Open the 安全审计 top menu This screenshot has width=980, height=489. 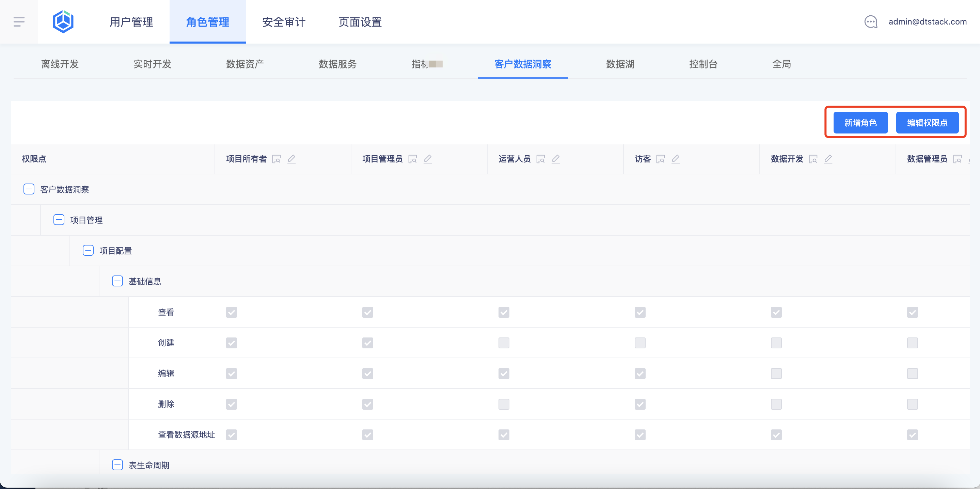(284, 22)
